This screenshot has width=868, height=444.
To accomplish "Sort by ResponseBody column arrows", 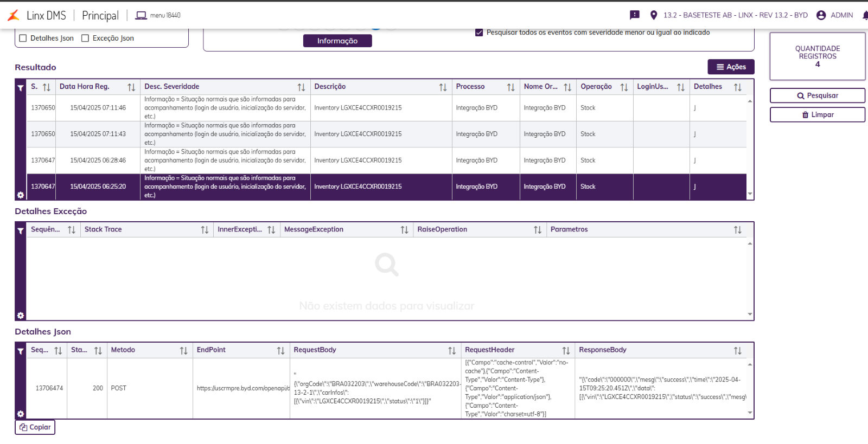I will (x=737, y=351).
